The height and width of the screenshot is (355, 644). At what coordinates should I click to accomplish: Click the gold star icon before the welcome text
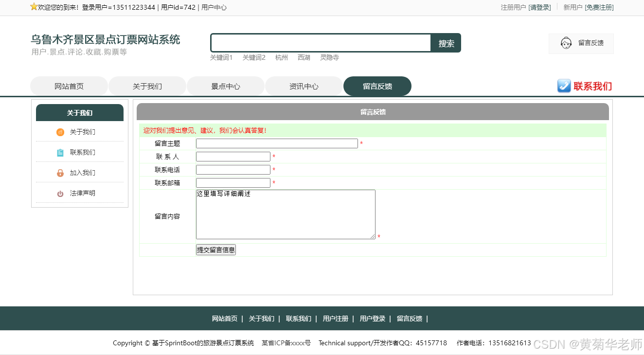34,7
